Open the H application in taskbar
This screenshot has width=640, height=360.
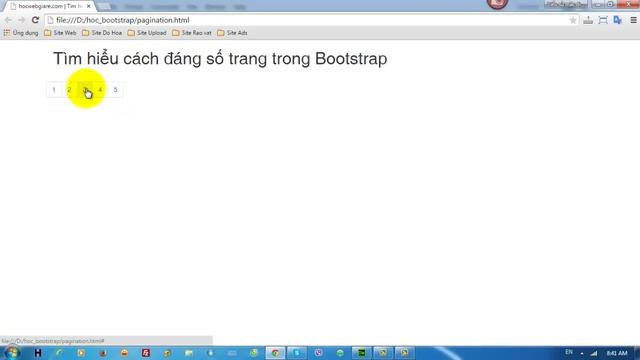click(38, 353)
